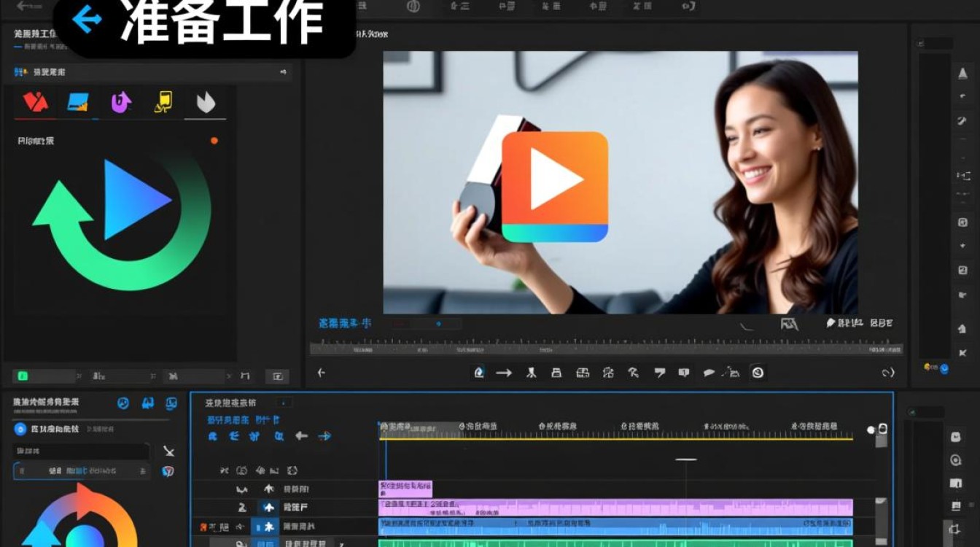Viewport: 980px width, 547px height.
Task: Click the white left arrow in timeline tools
Action: pos(301,436)
